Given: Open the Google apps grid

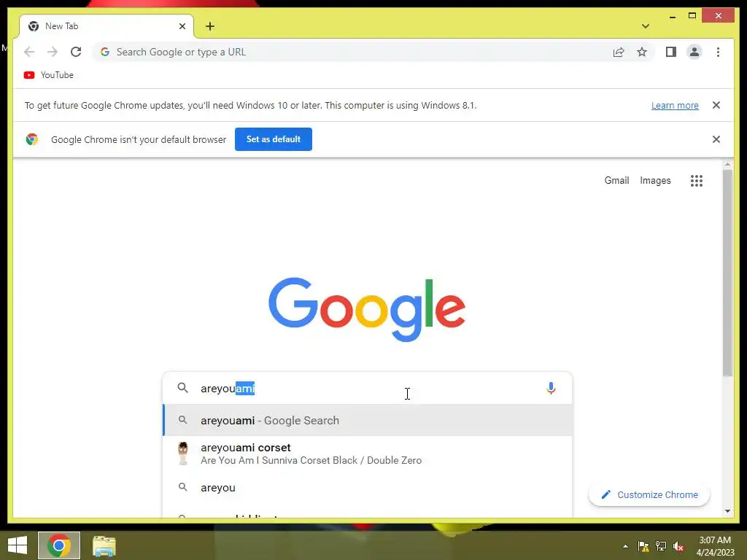Looking at the screenshot, I should coord(697,181).
